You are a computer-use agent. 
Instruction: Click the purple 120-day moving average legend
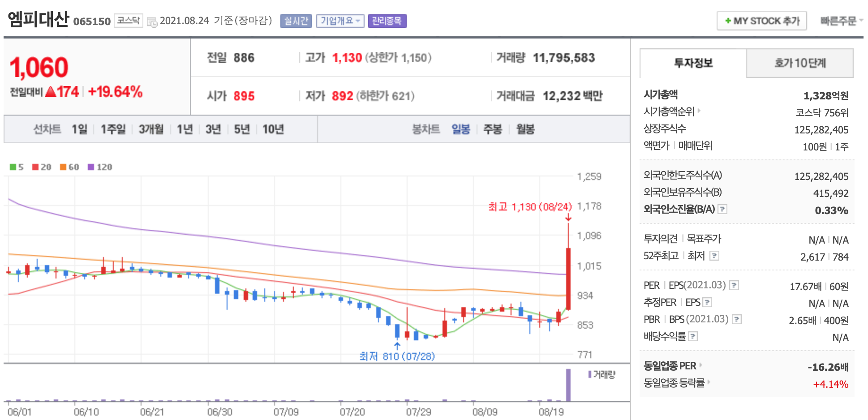pos(100,167)
